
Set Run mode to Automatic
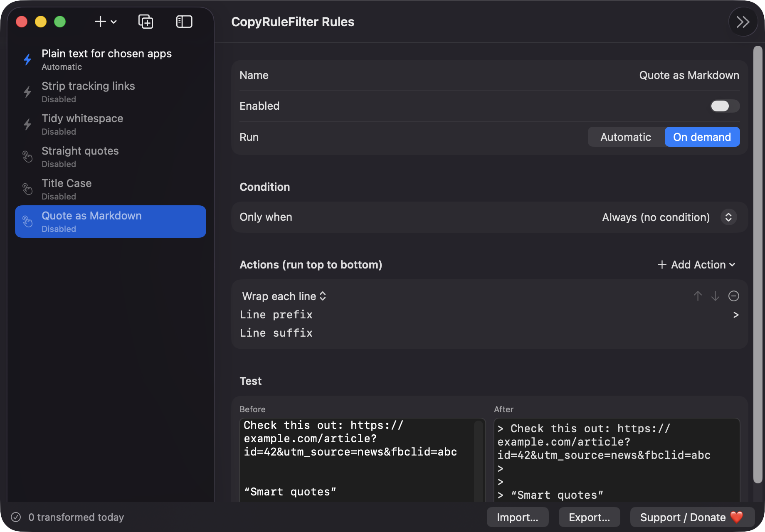(626, 137)
